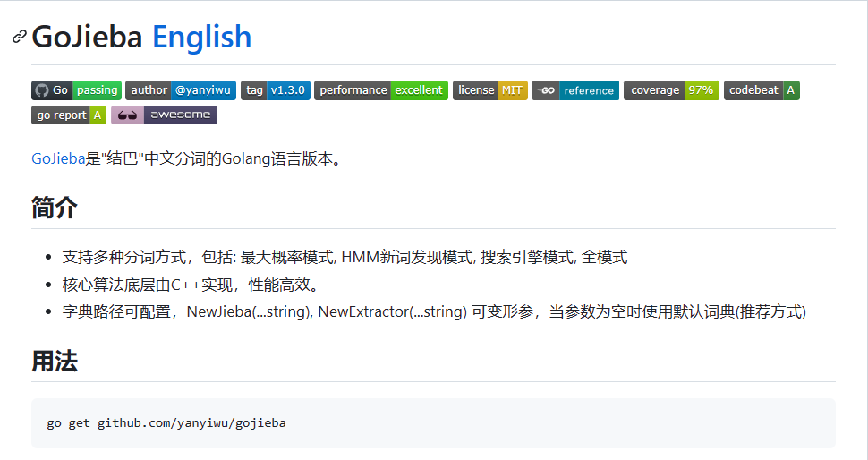The width and height of the screenshot is (868, 460).
Task: Open the go report A badge
Action: tap(69, 115)
